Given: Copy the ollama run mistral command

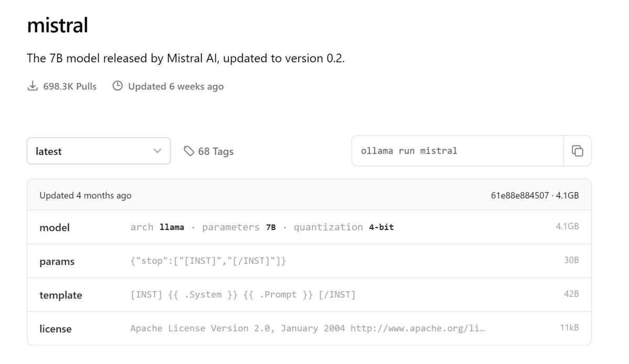Looking at the screenshot, I should pos(577,151).
